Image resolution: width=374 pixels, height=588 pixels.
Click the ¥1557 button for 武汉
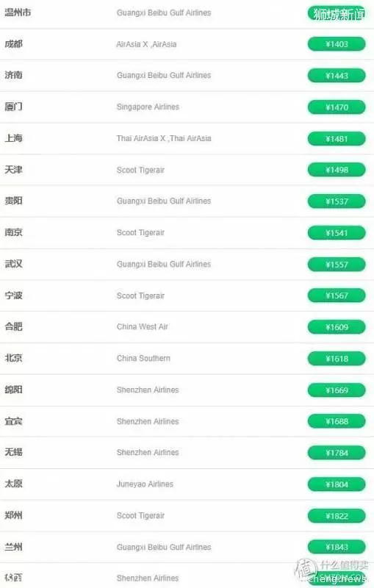(x=337, y=265)
